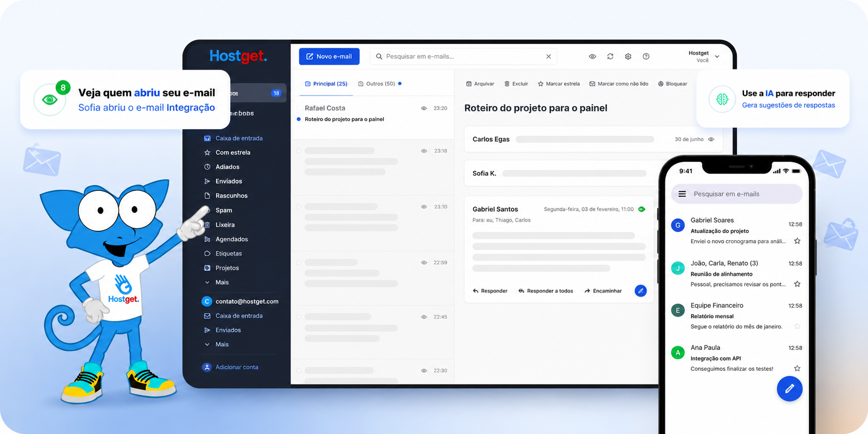Click the eye tracking icon in top toolbar
This screenshot has height=434, width=868.
(592, 56)
